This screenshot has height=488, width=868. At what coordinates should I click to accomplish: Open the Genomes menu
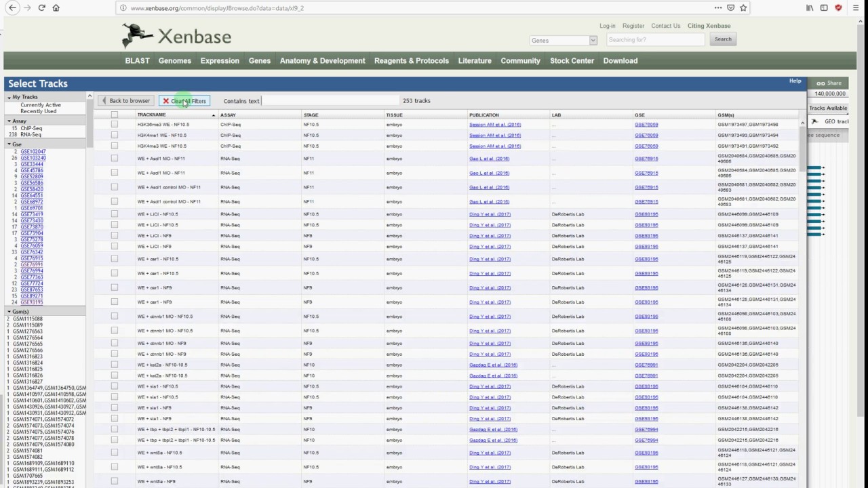[175, 61]
